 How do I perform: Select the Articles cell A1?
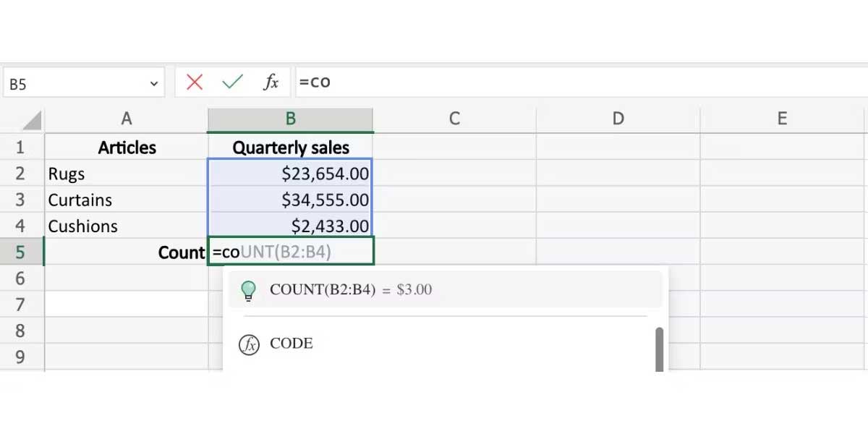pos(127,147)
